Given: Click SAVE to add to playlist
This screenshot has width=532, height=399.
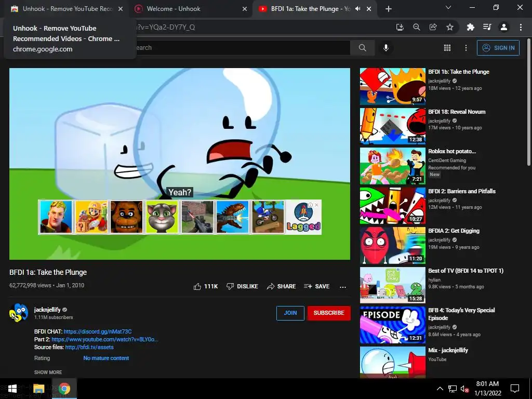Looking at the screenshot, I should (316, 286).
